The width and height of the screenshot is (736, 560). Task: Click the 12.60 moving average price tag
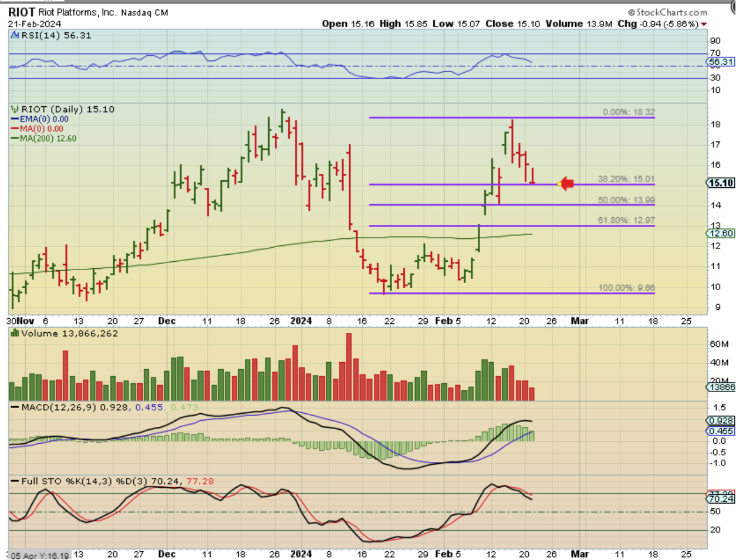point(721,234)
